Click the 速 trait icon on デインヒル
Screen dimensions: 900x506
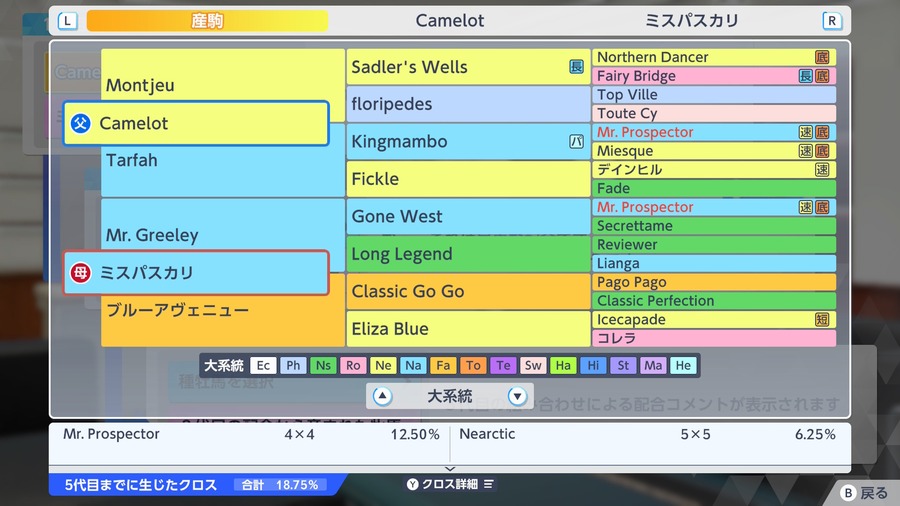click(x=822, y=169)
